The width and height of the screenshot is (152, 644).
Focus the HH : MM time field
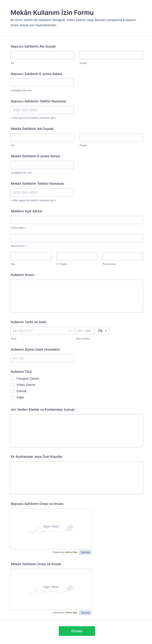coord(85,330)
